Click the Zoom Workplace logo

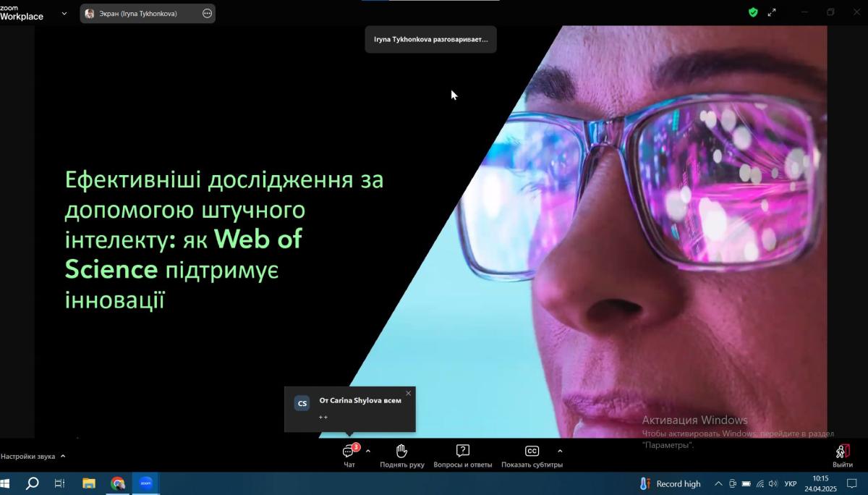click(x=22, y=12)
